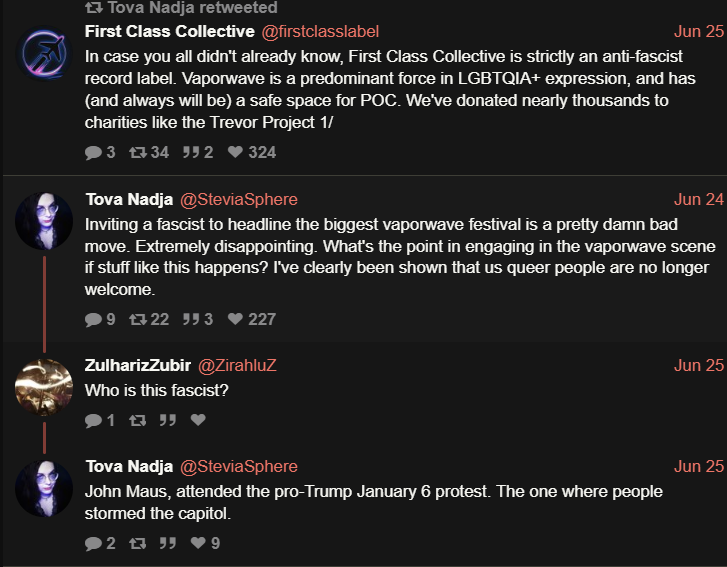This screenshot has height=567, width=727.
Task: Reply to ZulharizZubir's question tweet
Action: (93, 421)
